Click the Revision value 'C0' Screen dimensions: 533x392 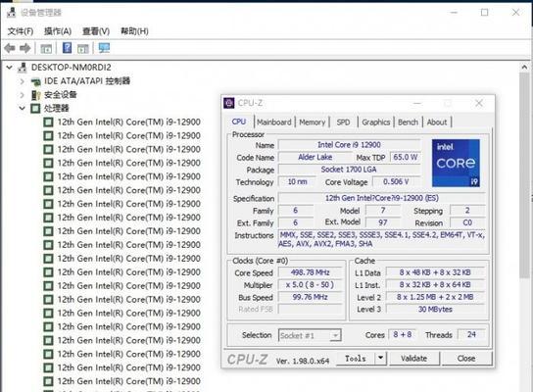[x=467, y=222]
